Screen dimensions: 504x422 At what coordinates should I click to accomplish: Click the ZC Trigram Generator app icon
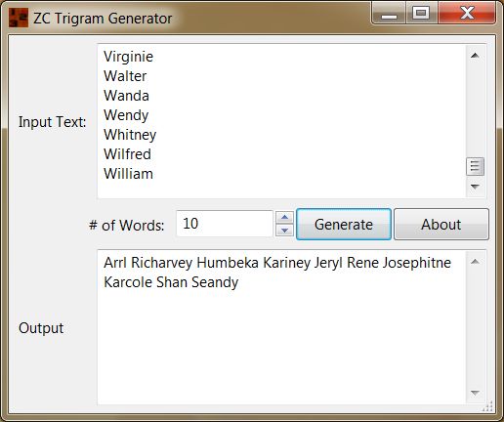click(19, 18)
